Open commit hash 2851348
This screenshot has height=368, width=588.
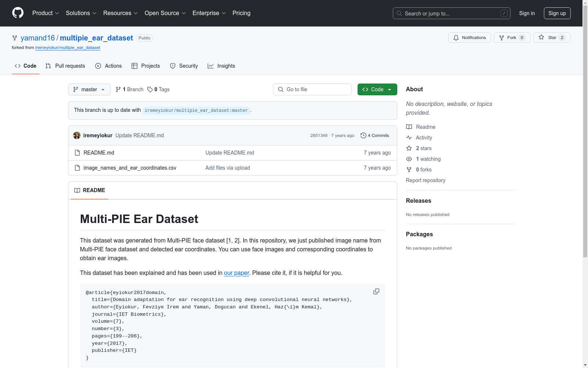tap(319, 135)
